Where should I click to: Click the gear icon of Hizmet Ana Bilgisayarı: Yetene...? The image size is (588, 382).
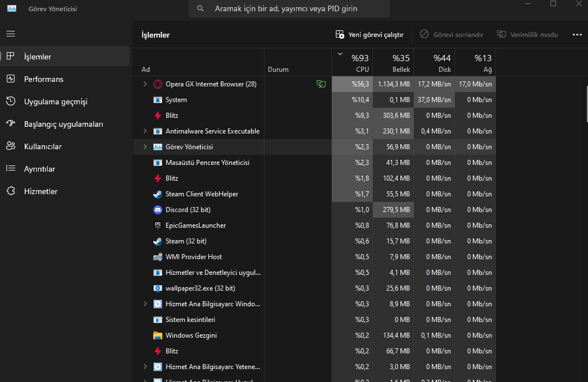click(158, 367)
